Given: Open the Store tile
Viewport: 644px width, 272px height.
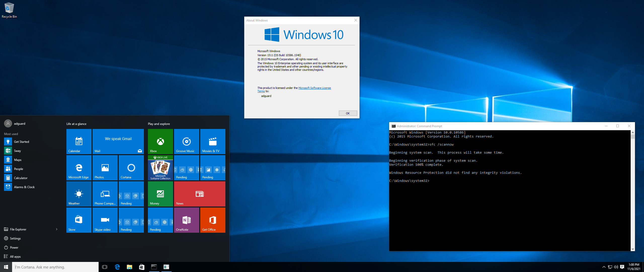Looking at the screenshot, I should 79,220.
